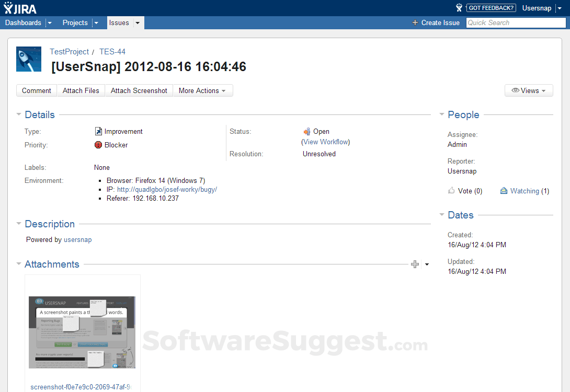Click the thumbs-up vote icon
This screenshot has width=570, height=392.
(x=451, y=190)
